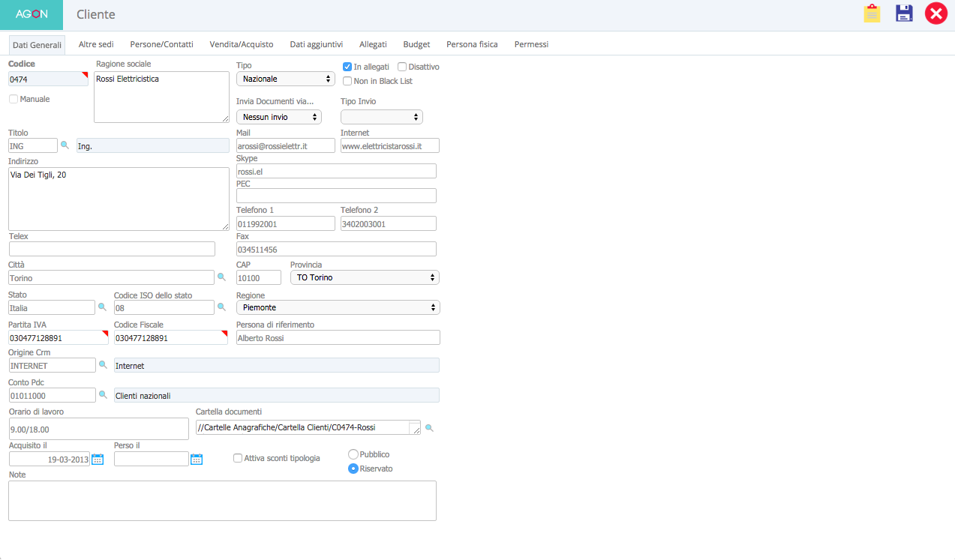
Task: Open the yellow notes clipboard icon
Action: click(872, 13)
